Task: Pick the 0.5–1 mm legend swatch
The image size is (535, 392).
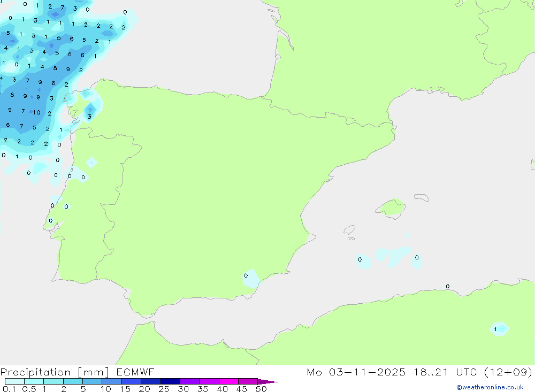Action: pyautogui.click(x=34, y=381)
